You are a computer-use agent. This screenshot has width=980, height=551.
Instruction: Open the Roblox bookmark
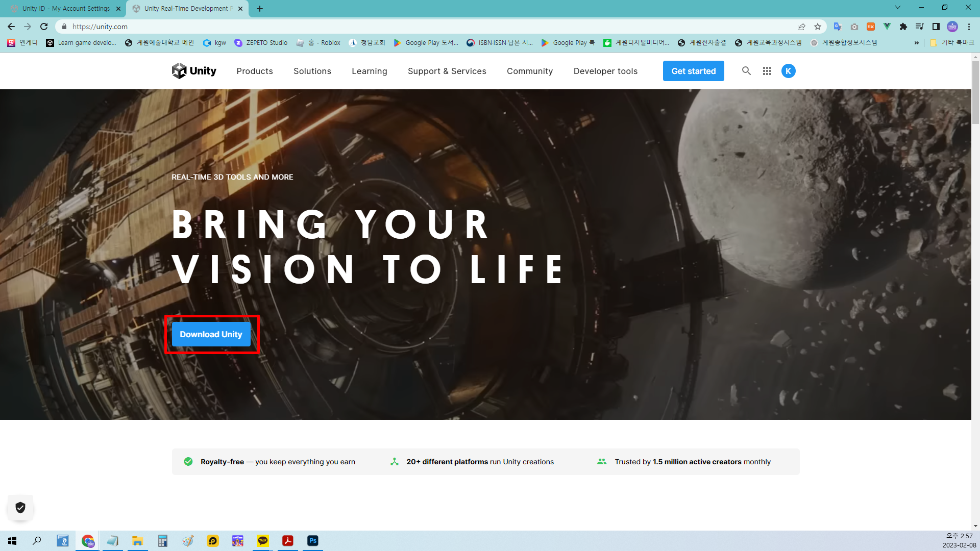pyautogui.click(x=318, y=43)
